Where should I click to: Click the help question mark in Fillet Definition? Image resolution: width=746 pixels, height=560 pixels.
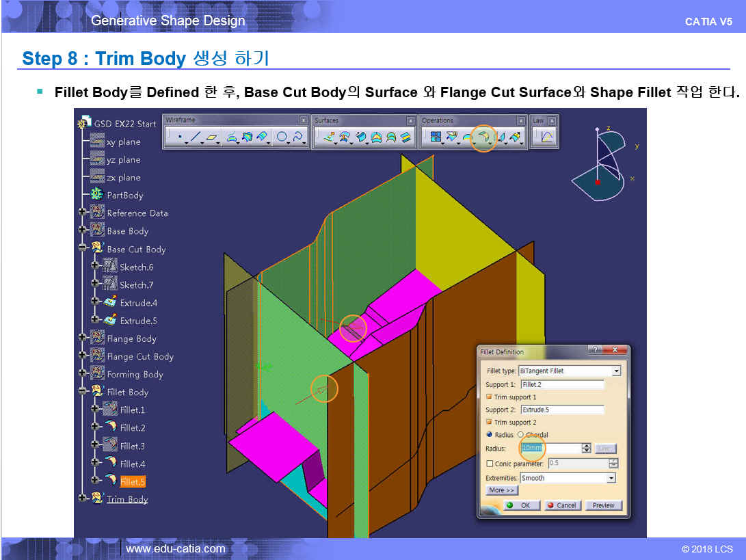click(595, 349)
